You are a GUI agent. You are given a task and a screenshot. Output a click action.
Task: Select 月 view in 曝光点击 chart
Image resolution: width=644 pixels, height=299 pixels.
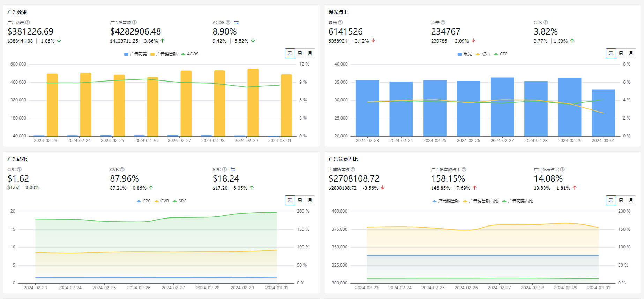[631, 53]
